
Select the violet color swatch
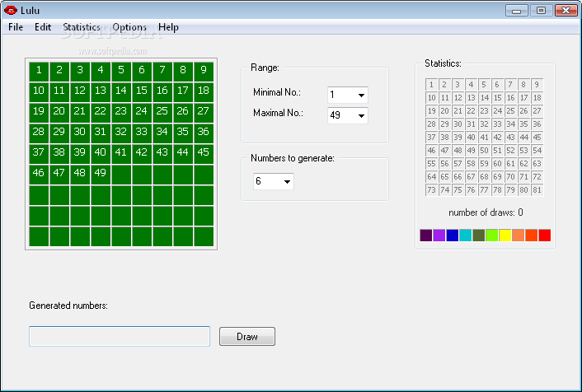tap(439, 236)
